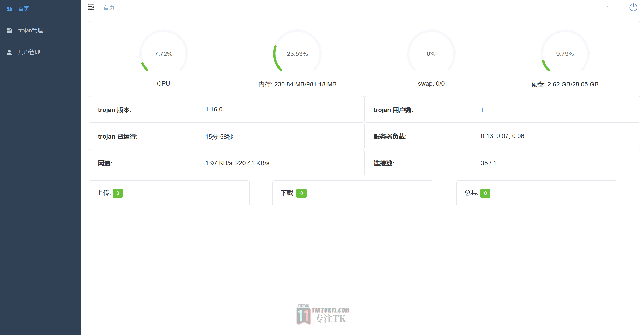Click the 网速: label
The height and width of the screenshot is (335, 644).
click(x=105, y=163)
